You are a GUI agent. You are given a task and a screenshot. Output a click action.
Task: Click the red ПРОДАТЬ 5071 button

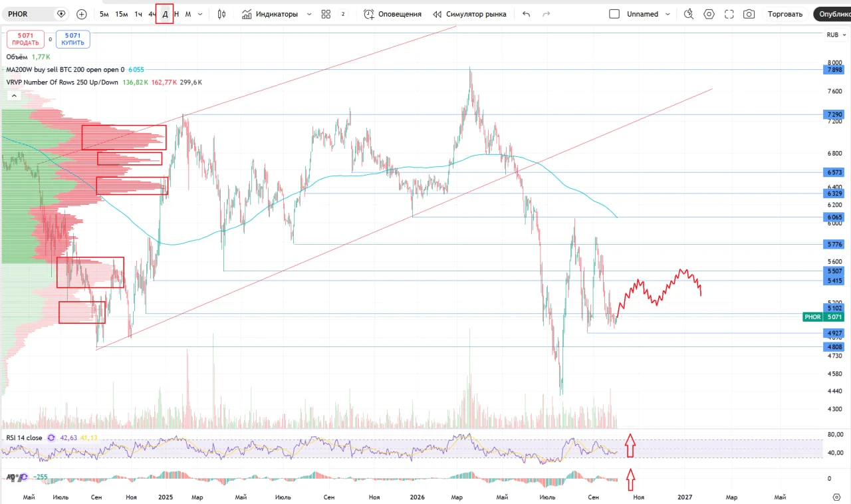point(26,39)
